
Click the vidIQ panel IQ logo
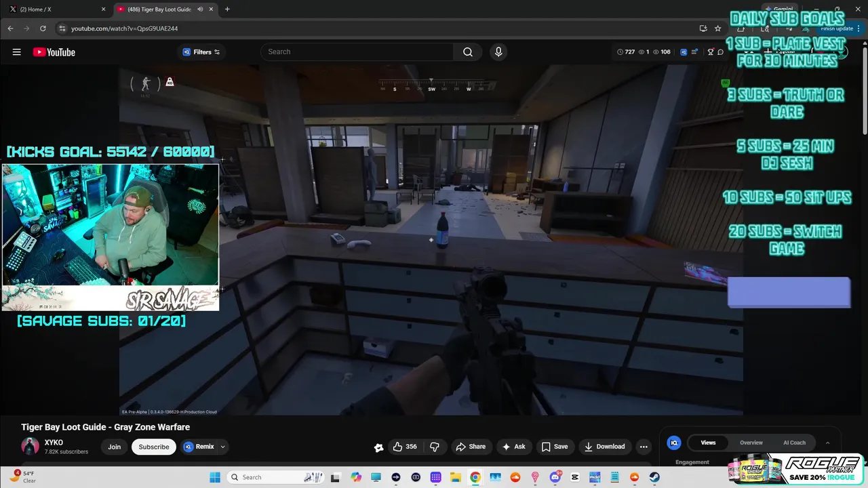[674, 443]
